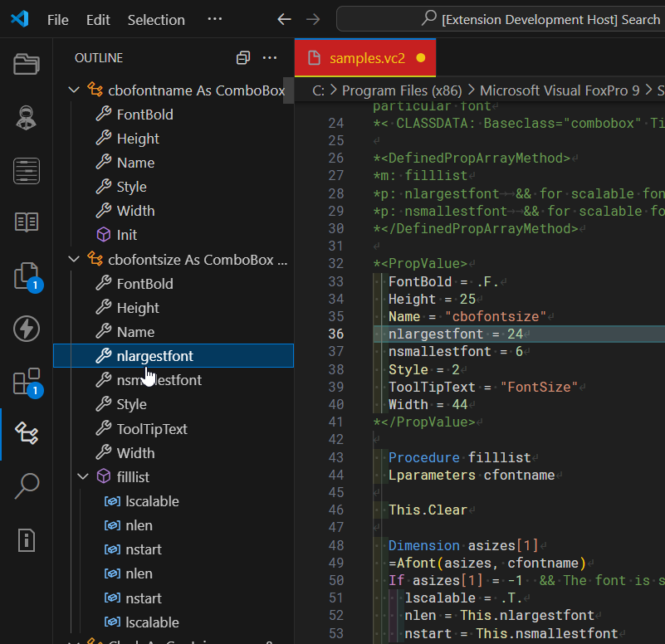
Task: Select the first lscalable variable
Action: click(174, 501)
